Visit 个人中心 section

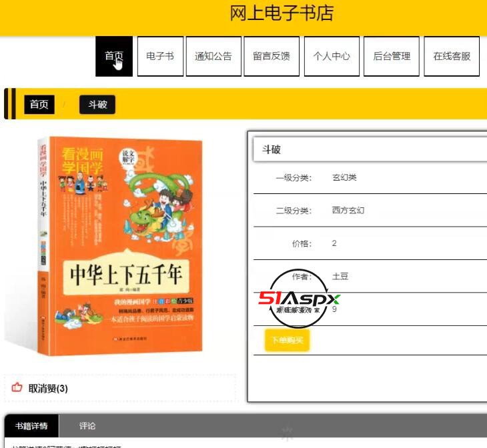click(332, 56)
